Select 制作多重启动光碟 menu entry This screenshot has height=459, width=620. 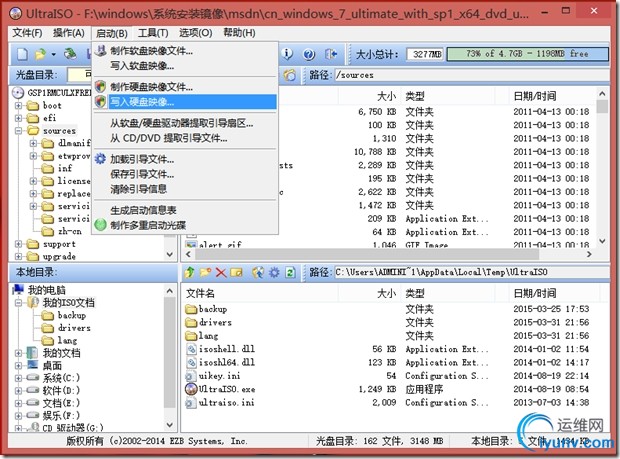point(185,225)
